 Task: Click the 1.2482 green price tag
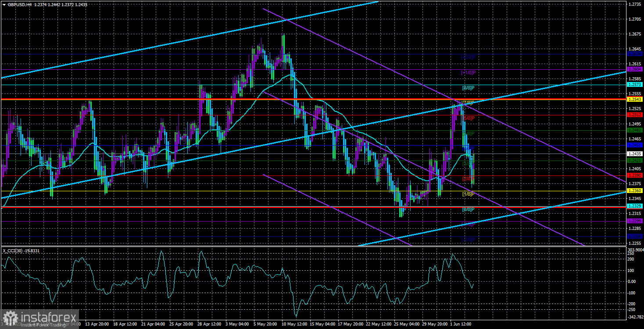(x=635, y=130)
